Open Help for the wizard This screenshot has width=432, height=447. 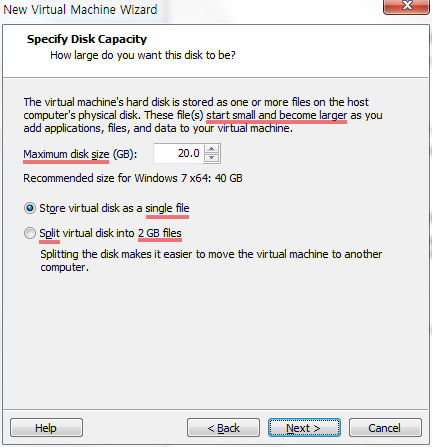(46, 428)
